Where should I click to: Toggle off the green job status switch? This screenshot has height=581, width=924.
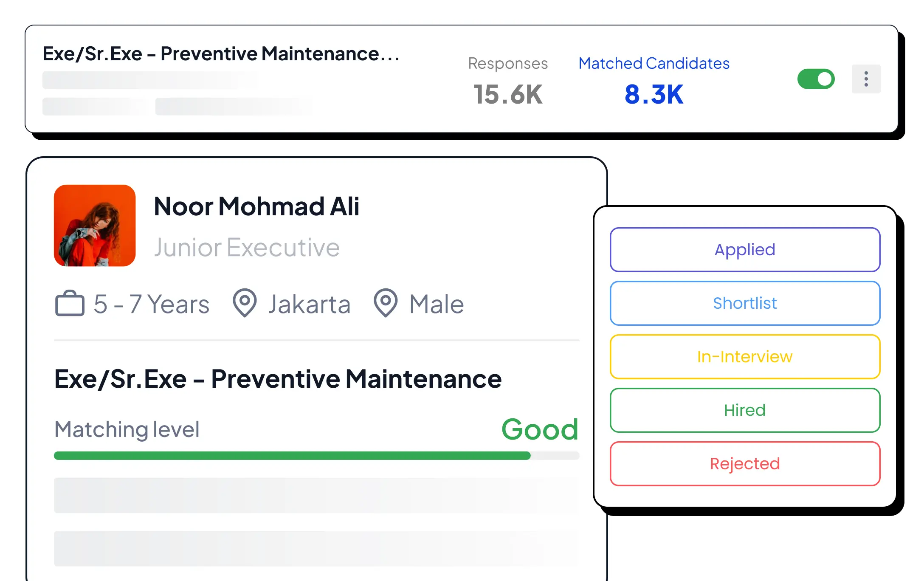[x=816, y=79]
